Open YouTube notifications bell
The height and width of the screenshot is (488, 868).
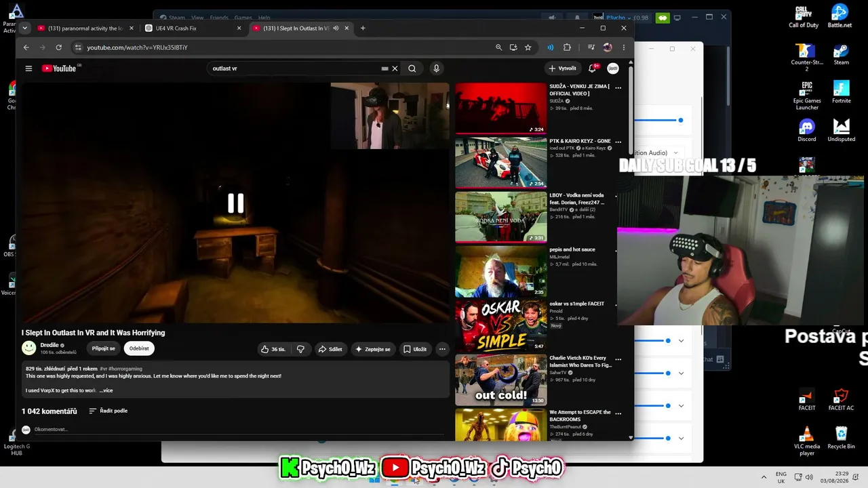593,68
